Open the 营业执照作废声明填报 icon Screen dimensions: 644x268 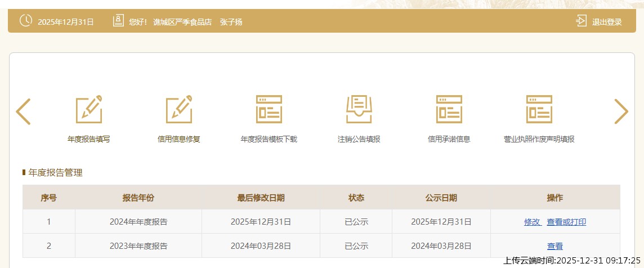(x=539, y=109)
